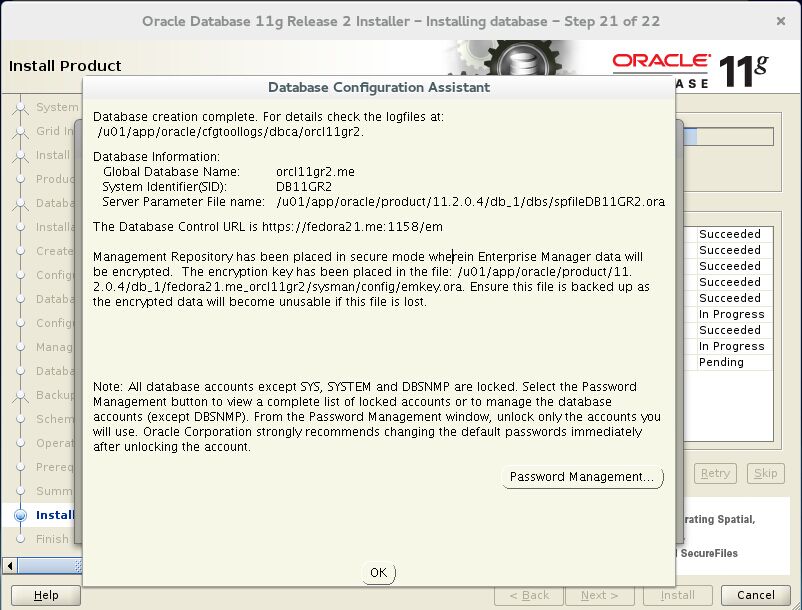Click the dbca logfile path text
Viewport: 802px width, 610px height.
tap(230, 131)
